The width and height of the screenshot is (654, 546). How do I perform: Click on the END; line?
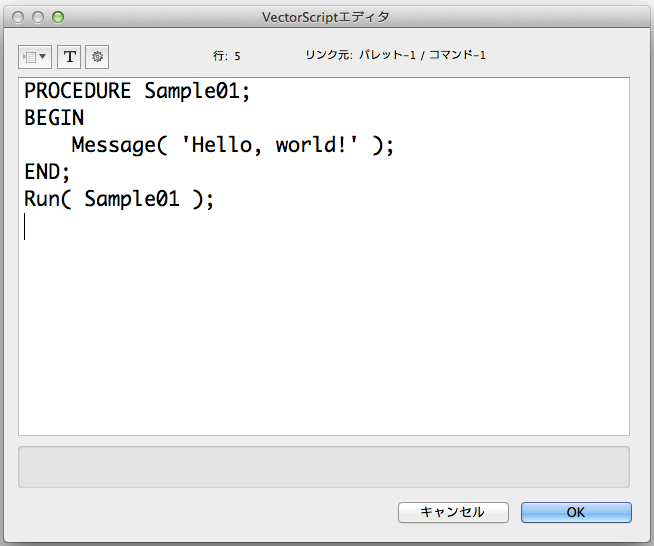pos(47,172)
